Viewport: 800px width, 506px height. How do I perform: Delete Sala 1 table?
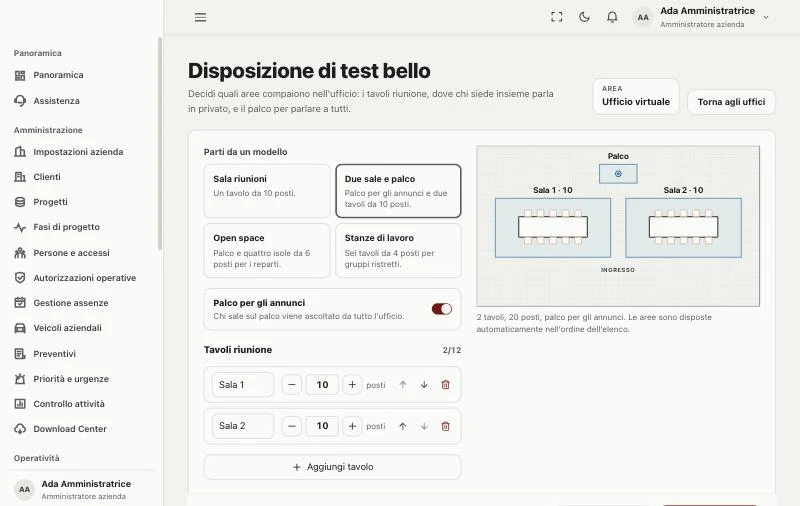click(x=445, y=385)
